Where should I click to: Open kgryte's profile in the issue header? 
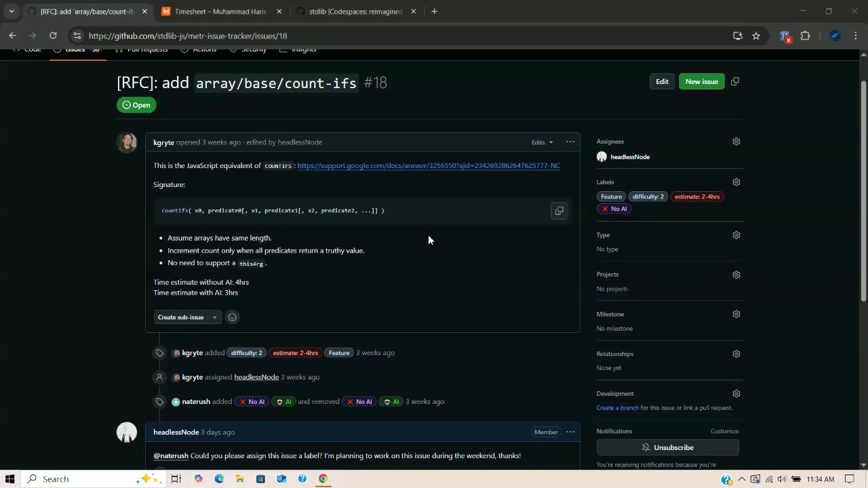click(x=163, y=142)
